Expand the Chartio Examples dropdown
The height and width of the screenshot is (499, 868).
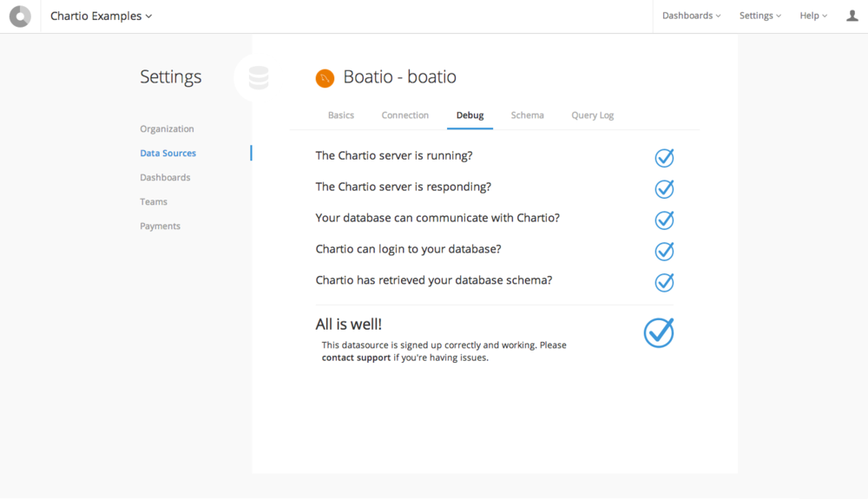point(101,16)
